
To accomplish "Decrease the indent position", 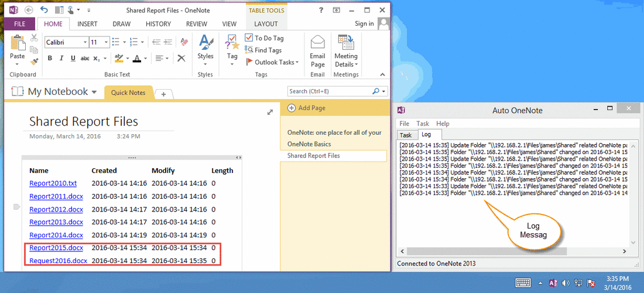I will 156,42.
